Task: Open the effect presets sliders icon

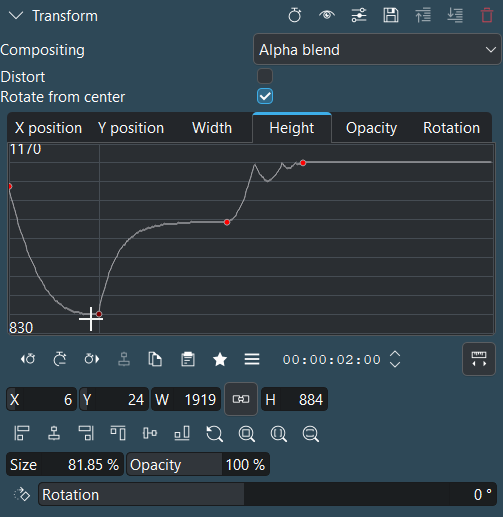Action: click(359, 15)
